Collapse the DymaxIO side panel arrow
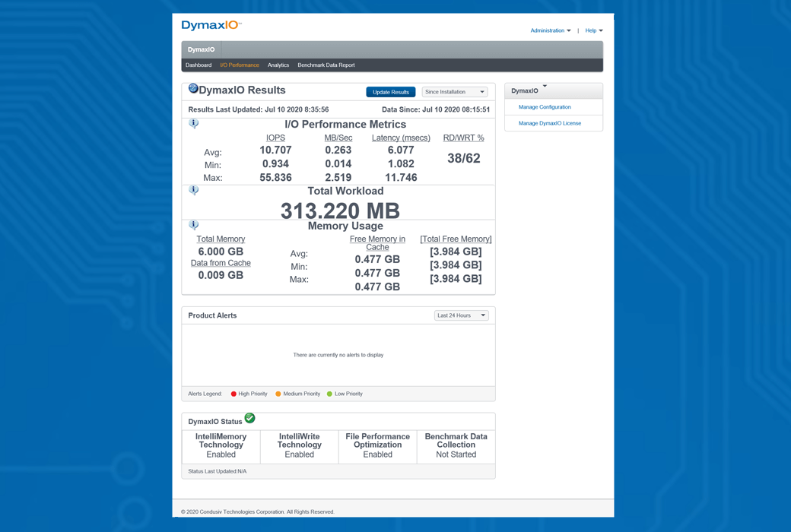The height and width of the screenshot is (532, 791). [545, 87]
